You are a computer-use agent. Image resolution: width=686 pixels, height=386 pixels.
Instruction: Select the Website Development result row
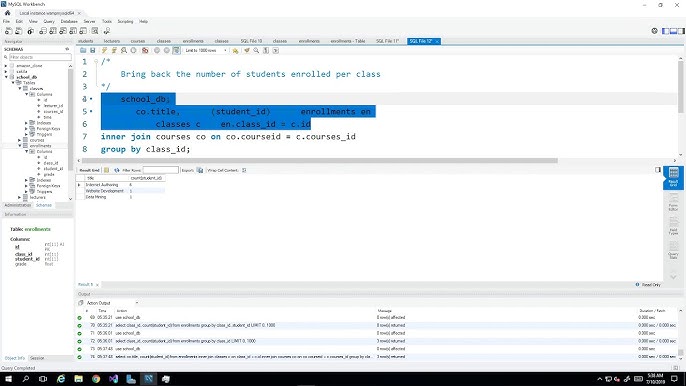coord(121,191)
